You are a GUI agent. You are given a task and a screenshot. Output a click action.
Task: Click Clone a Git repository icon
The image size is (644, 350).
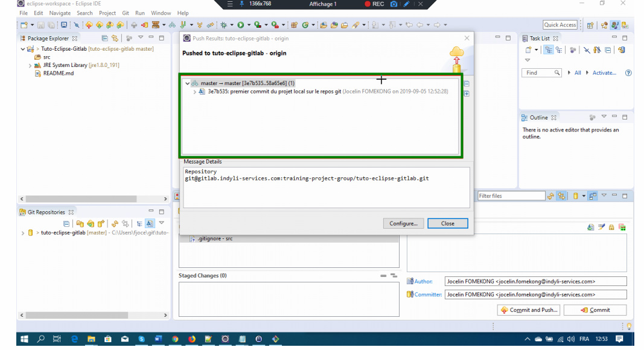[91, 224]
